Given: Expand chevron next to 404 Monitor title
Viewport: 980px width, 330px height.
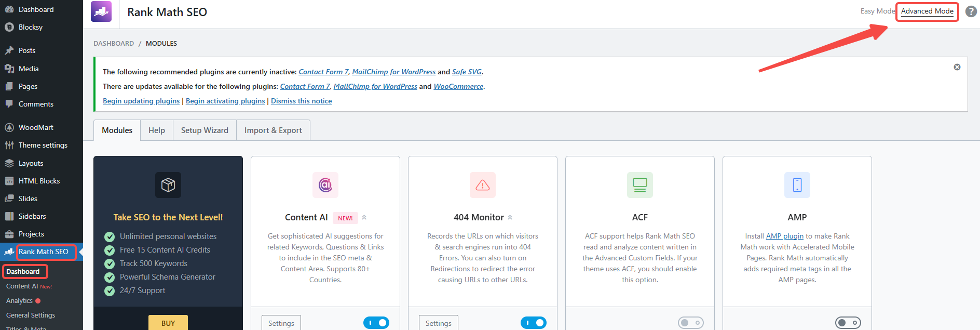Looking at the screenshot, I should tap(510, 217).
